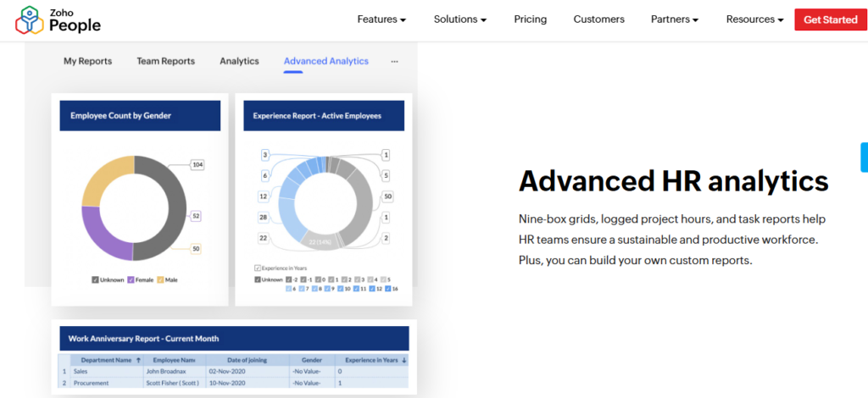Image resolution: width=868 pixels, height=398 pixels.
Task: Click the Work Anniversary Report - Current Month title
Action: [143, 339]
